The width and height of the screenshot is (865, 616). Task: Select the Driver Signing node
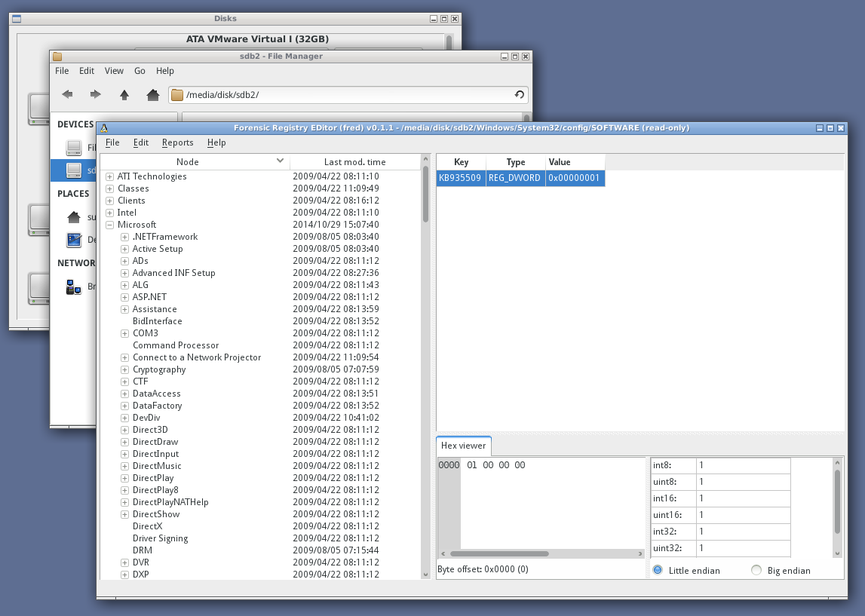[x=160, y=538]
